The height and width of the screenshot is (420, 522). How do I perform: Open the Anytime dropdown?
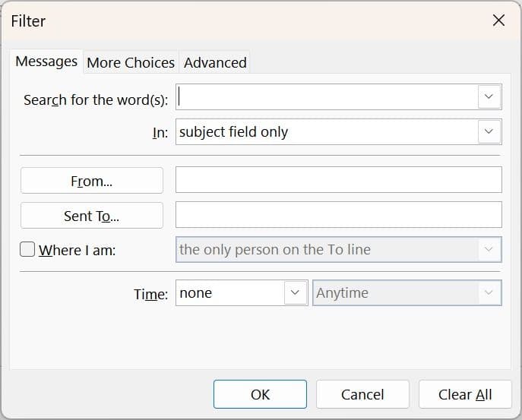click(x=407, y=293)
